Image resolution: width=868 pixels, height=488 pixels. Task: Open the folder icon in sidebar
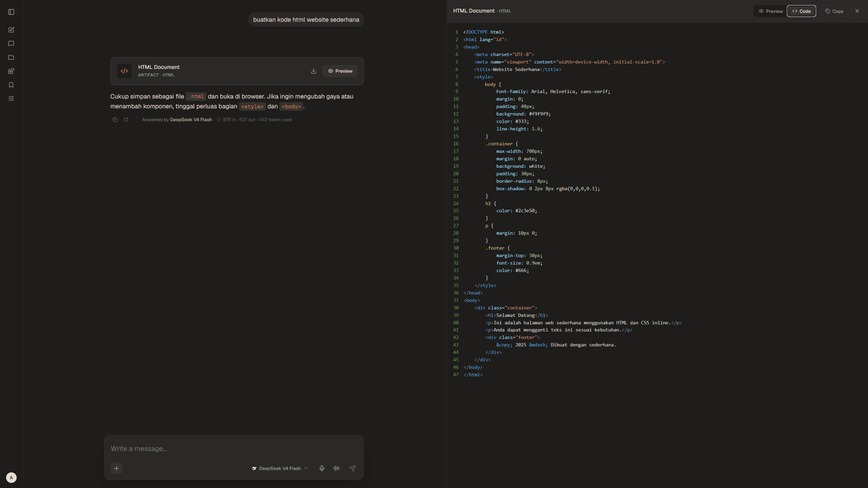coord(11,57)
